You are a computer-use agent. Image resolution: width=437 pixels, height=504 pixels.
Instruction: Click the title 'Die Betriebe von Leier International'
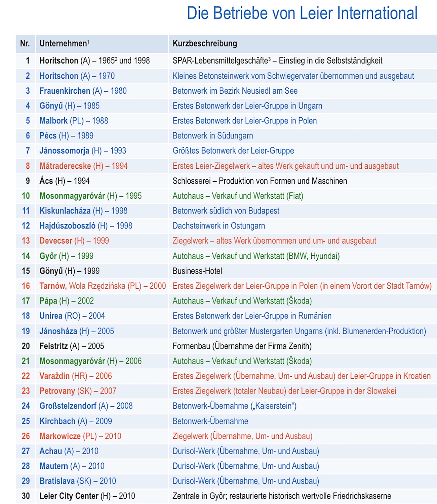[x=302, y=13]
